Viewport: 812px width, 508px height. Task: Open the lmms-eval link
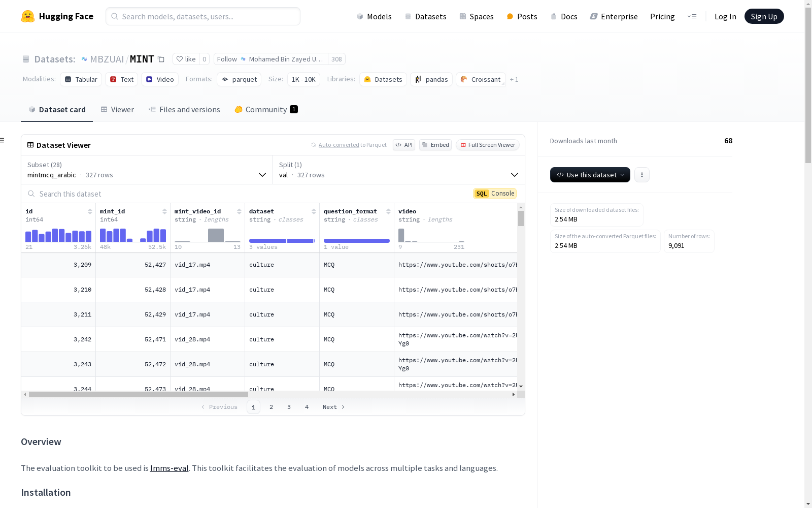click(170, 468)
